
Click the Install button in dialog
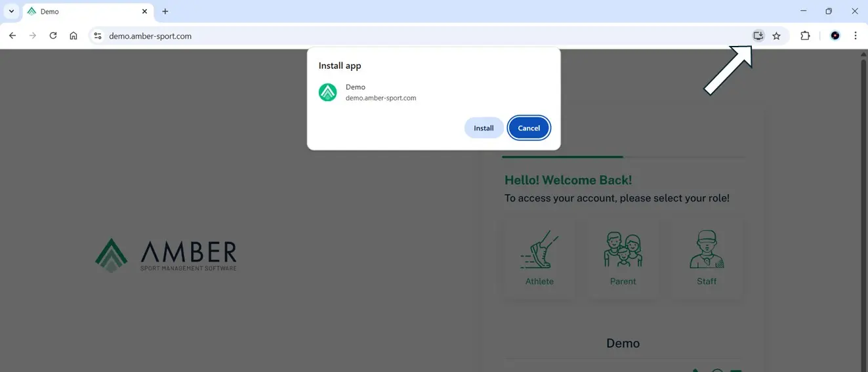[x=484, y=128]
